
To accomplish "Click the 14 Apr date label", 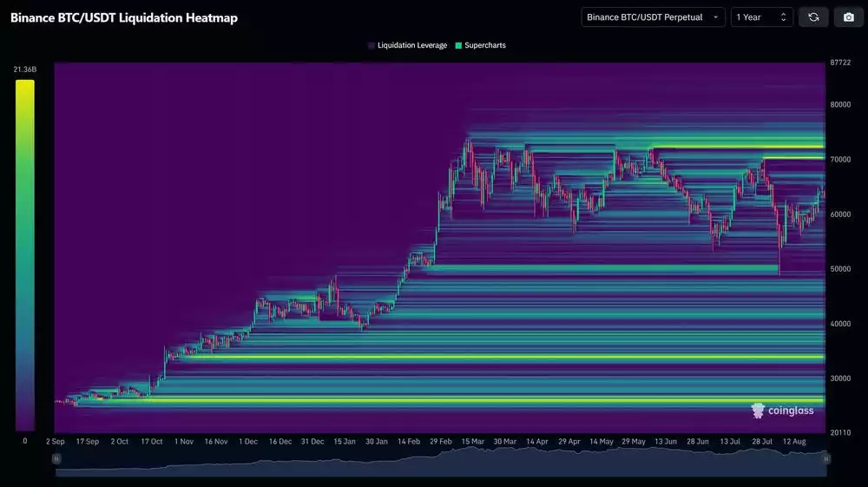I will click(x=537, y=442).
